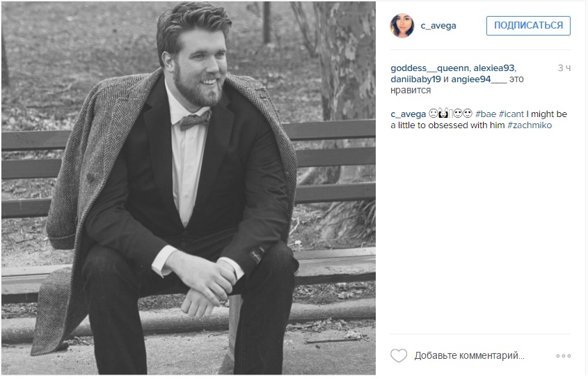This screenshot has height=379, width=588.
Task: Click the emoji row in the caption
Action: [450, 114]
